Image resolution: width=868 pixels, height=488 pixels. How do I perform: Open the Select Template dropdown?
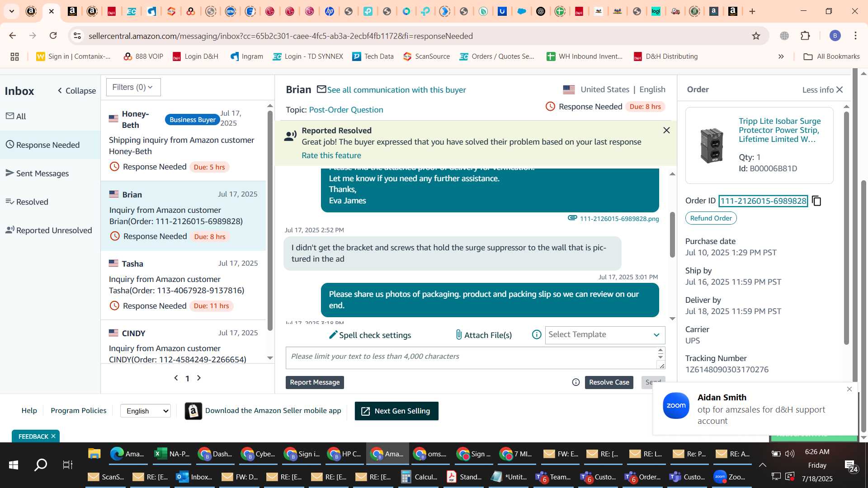click(605, 335)
